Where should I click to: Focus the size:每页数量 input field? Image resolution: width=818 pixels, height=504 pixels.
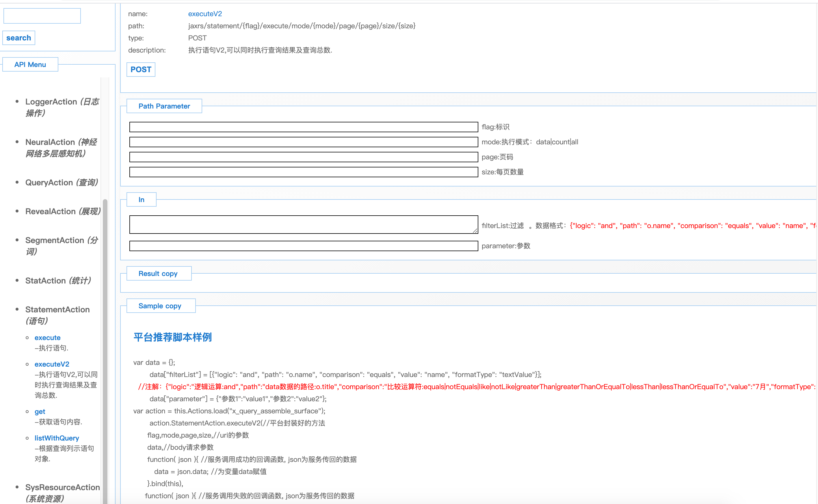tap(304, 172)
